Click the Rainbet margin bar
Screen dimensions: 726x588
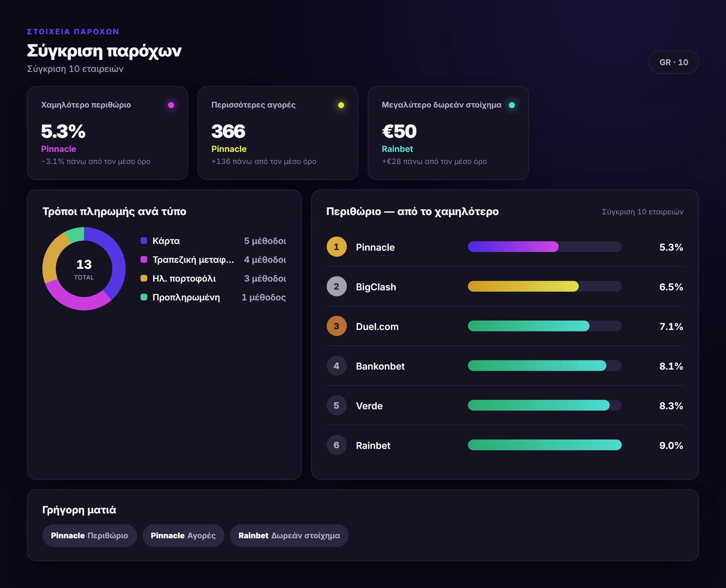(544, 445)
